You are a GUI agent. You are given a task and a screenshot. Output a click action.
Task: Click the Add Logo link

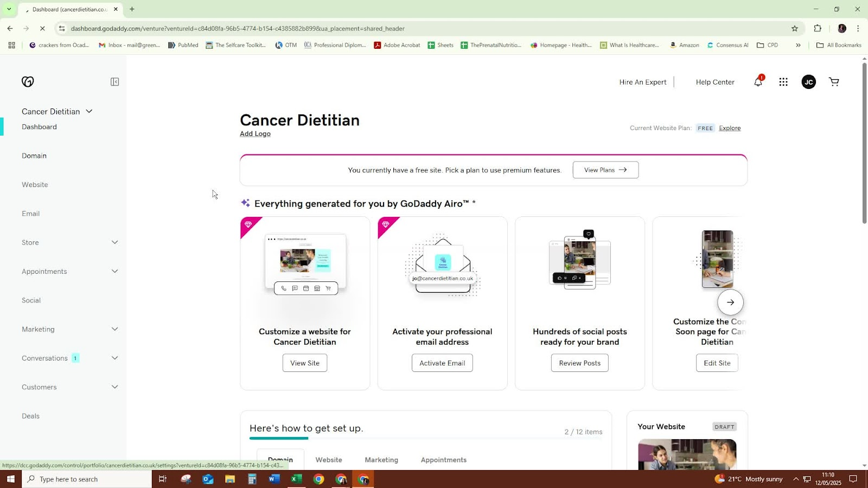point(255,134)
